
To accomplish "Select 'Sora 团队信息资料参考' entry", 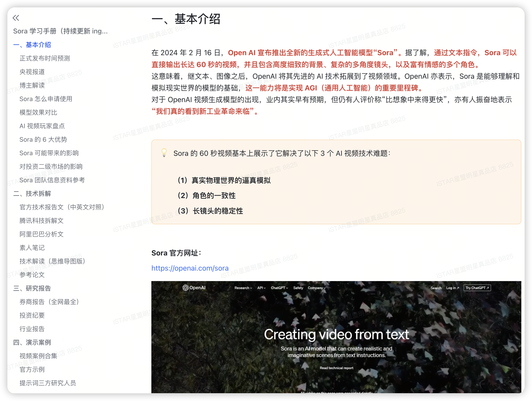I will [52, 180].
